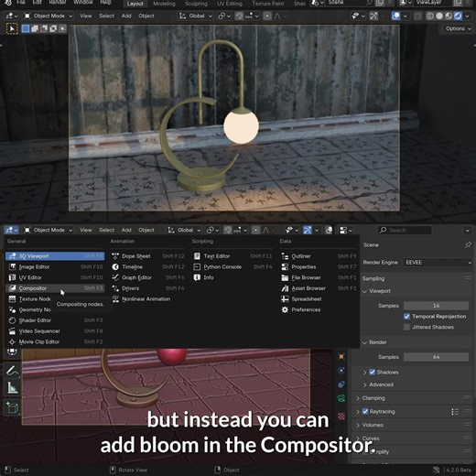Choose Dope Sheet in the editor type menu

point(148,256)
